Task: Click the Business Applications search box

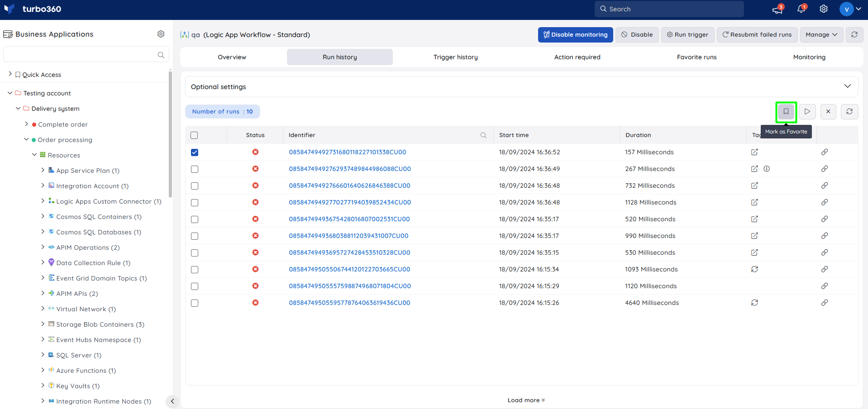Action: (x=86, y=55)
